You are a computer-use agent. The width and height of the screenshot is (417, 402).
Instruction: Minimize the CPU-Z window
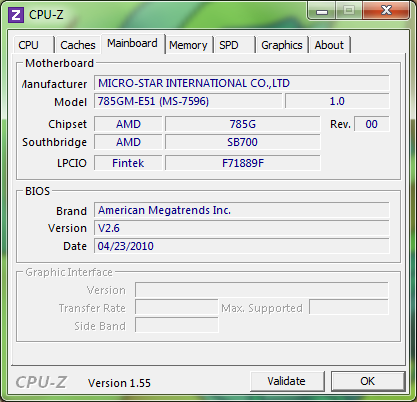322,11
